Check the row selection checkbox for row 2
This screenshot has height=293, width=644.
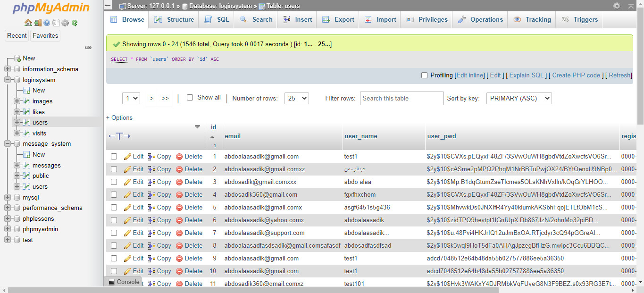114,169
